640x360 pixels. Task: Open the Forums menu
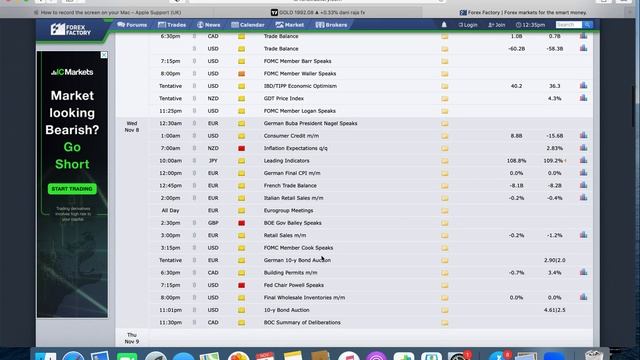pos(132,25)
